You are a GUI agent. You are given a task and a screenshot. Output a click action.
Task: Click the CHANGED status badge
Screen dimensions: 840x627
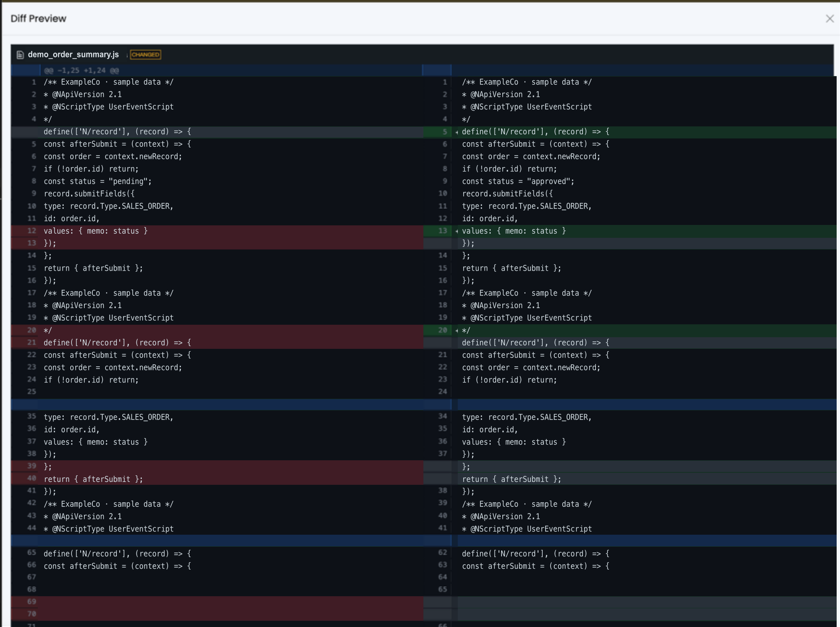click(x=146, y=55)
